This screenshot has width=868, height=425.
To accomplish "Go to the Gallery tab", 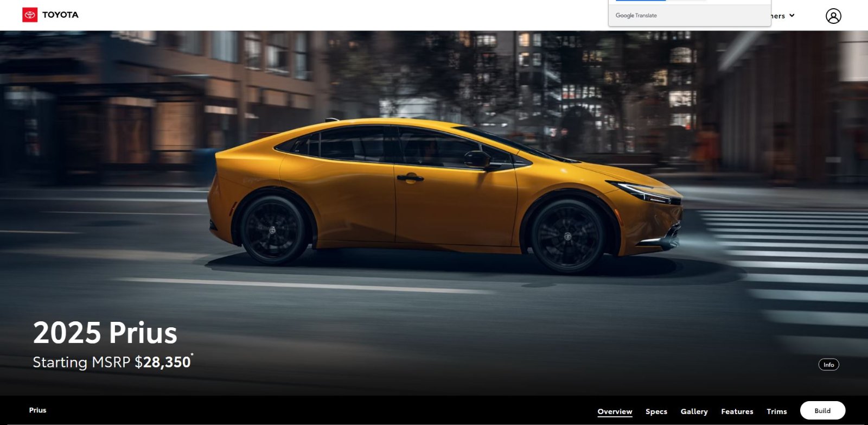I will [x=694, y=411].
